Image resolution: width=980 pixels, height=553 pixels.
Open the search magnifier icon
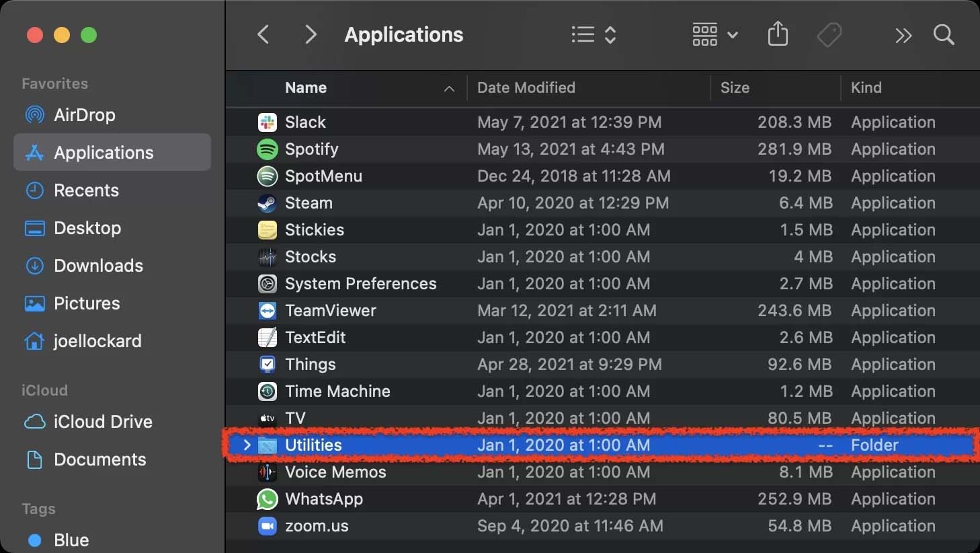tap(944, 34)
